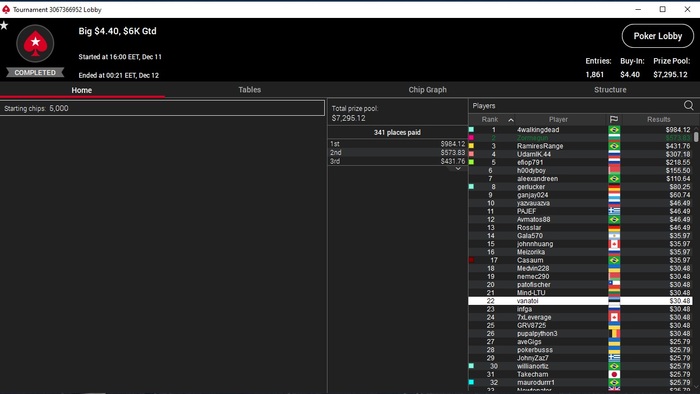The image size is (700, 394).
Task: Sort by the Player column header
Action: click(x=558, y=119)
